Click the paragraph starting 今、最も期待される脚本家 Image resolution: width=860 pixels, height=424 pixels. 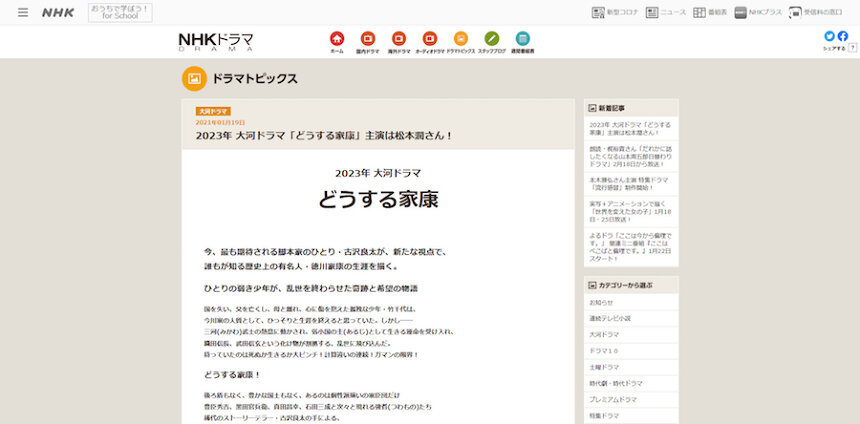(326, 259)
